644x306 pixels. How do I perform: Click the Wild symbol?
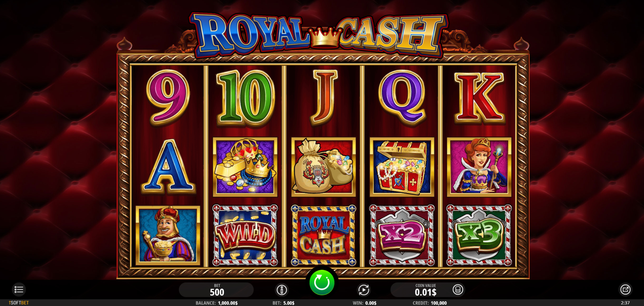[x=245, y=235]
